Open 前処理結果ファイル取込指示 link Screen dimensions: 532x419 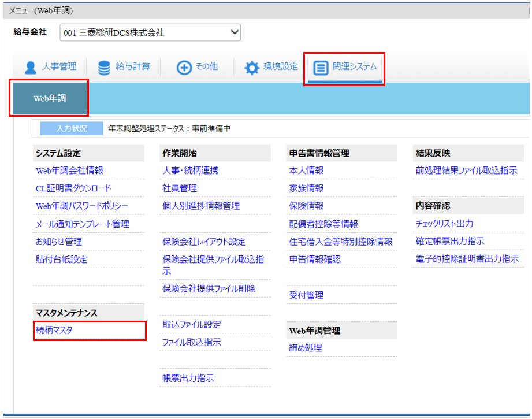pos(467,170)
